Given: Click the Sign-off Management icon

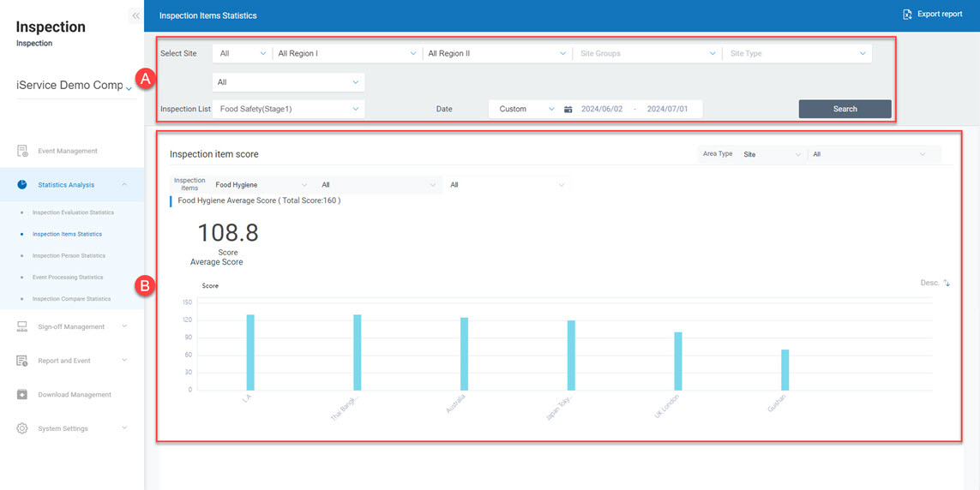Looking at the screenshot, I should click(x=23, y=326).
